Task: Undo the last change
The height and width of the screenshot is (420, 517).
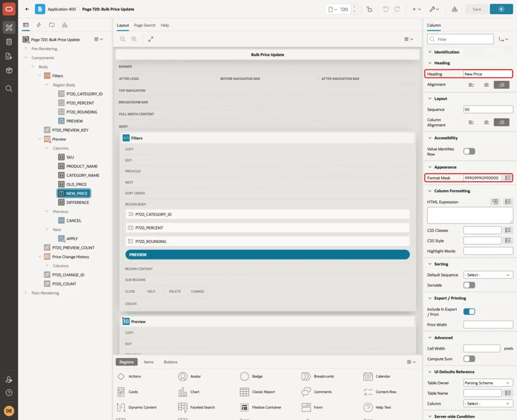Action: pos(385,9)
